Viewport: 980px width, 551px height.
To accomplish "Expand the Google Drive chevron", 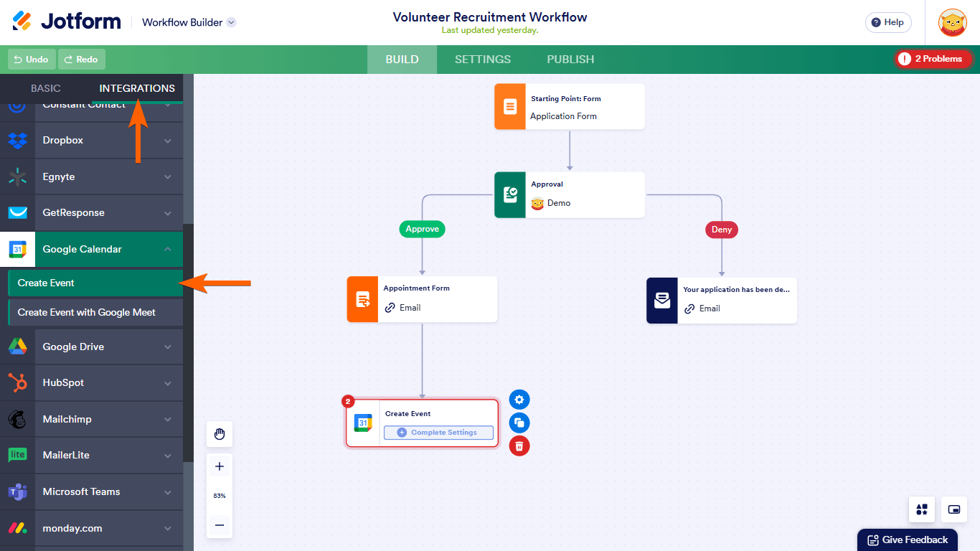I will tap(168, 347).
